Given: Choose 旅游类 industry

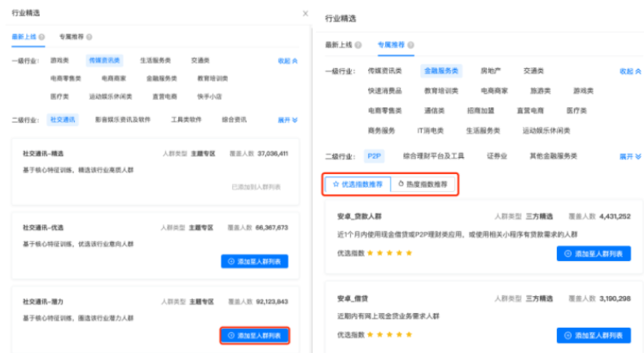Looking at the screenshot, I should [541, 91].
